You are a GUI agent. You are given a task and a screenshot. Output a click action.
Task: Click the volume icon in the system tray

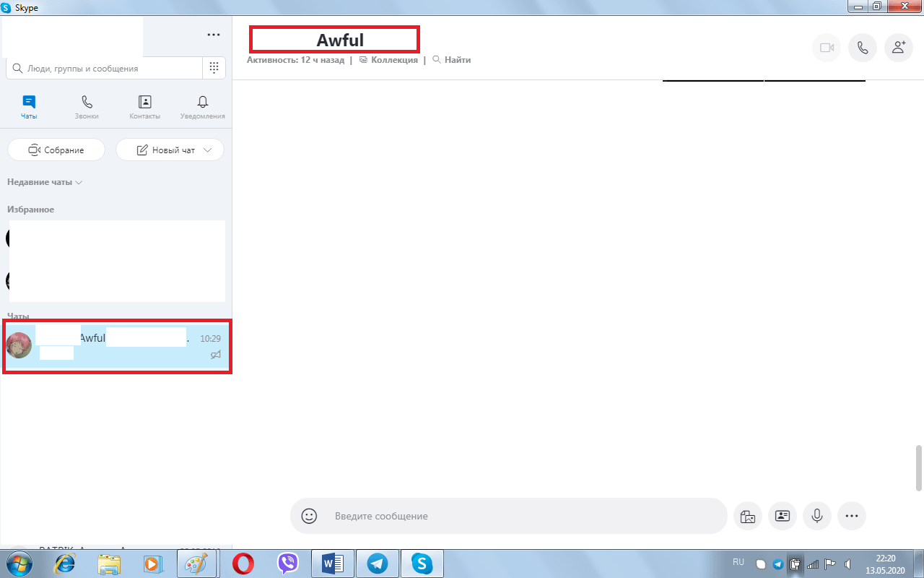[x=847, y=564]
